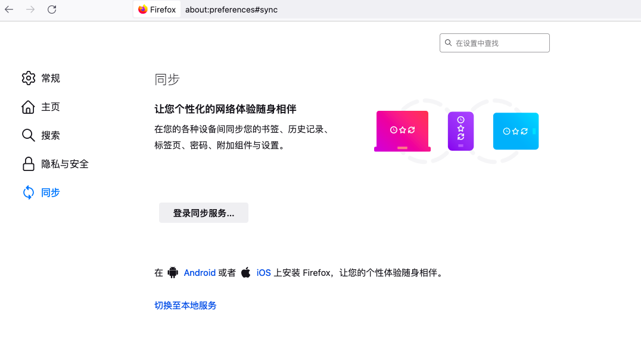The image size is (641, 364).
Task: Click the magnifier icon for 搜索
Action: click(28, 135)
